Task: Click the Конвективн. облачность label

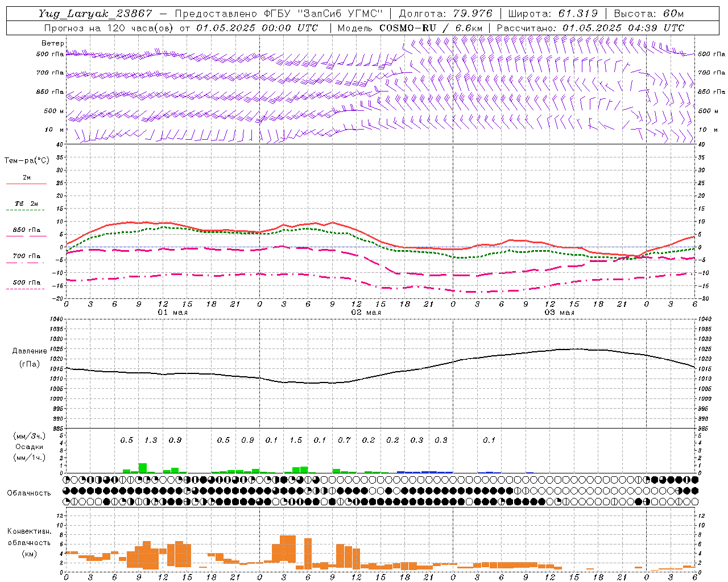Action: 29,537
